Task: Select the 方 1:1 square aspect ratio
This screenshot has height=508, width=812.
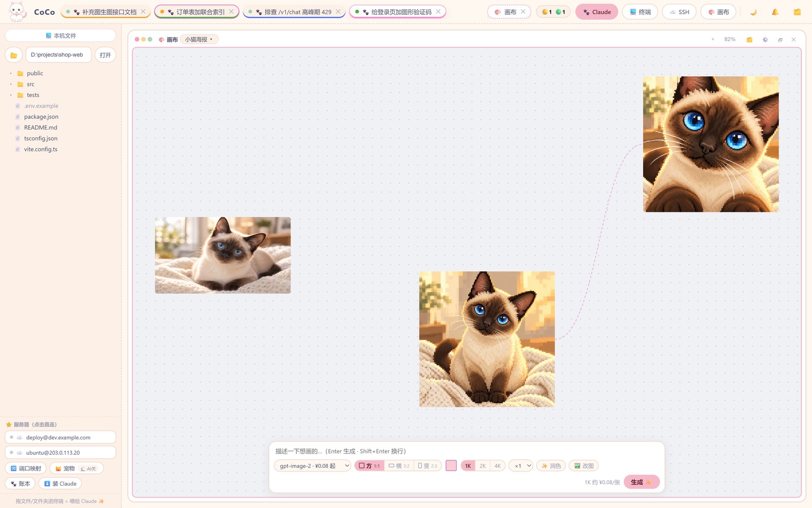Action: [x=369, y=466]
